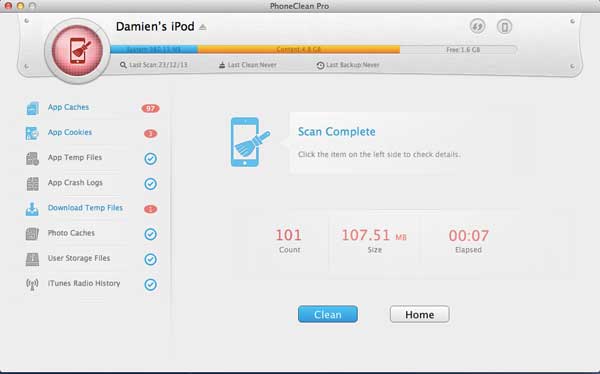The height and width of the screenshot is (374, 600).
Task: Open the App Cookies category
Action: point(70,132)
